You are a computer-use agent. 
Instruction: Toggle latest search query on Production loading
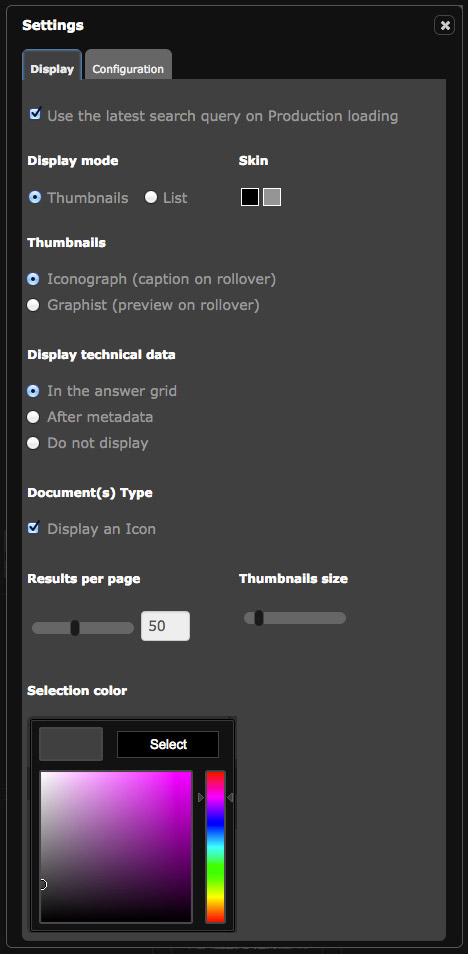tap(35, 114)
